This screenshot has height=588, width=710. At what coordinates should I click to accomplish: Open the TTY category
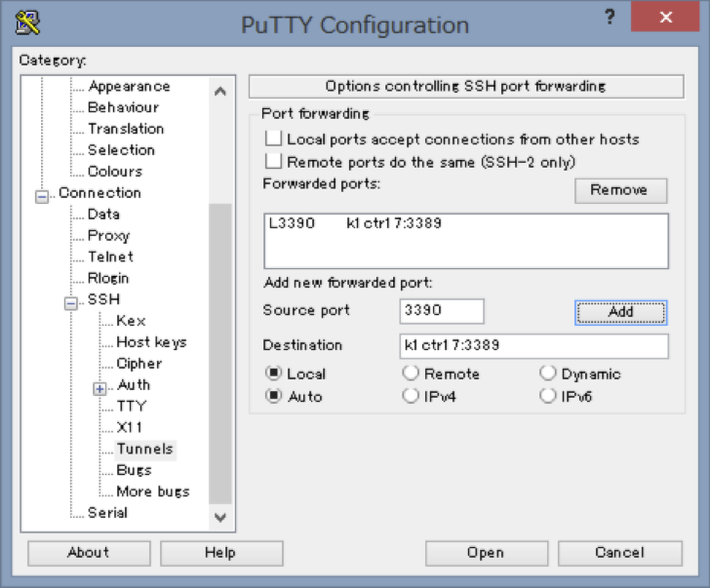pos(132,406)
